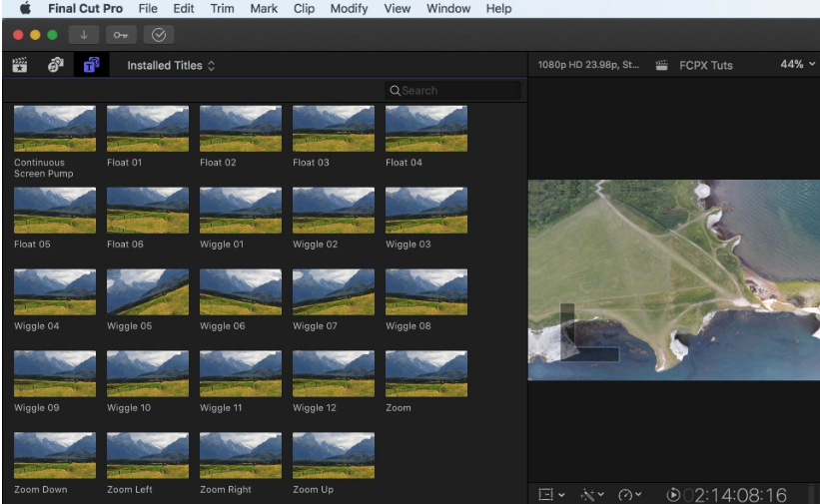This screenshot has width=820, height=504.
Task: Click the Background Tasks checkmark icon
Action: (x=158, y=35)
